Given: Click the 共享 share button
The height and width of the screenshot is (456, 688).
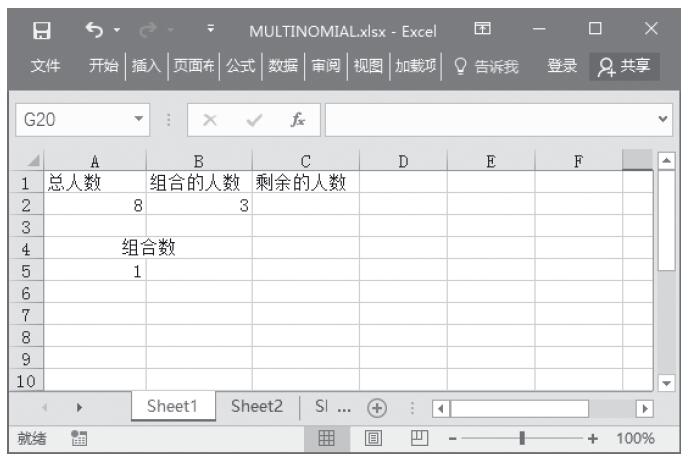Looking at the screenshot, I should (624, 66).
